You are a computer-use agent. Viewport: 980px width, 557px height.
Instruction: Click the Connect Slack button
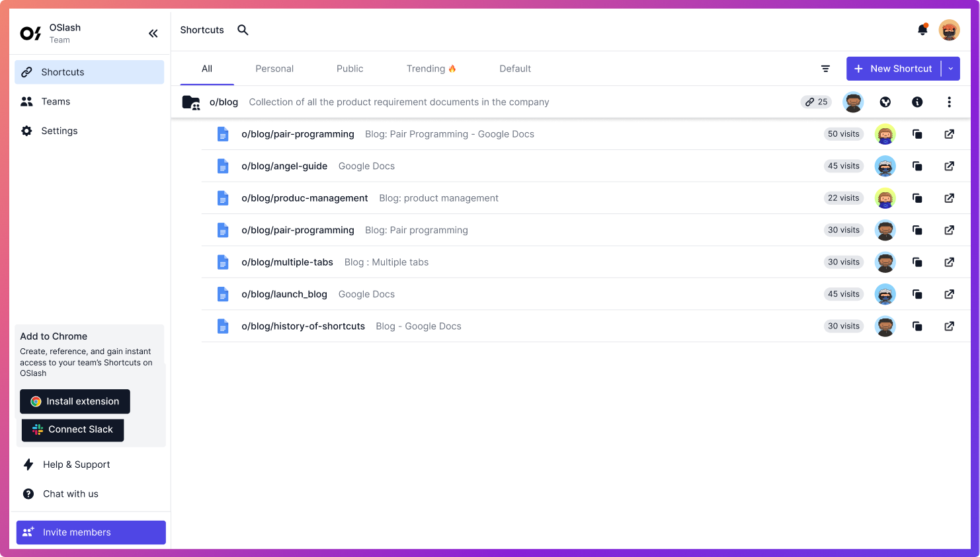[x=73, y=429]
